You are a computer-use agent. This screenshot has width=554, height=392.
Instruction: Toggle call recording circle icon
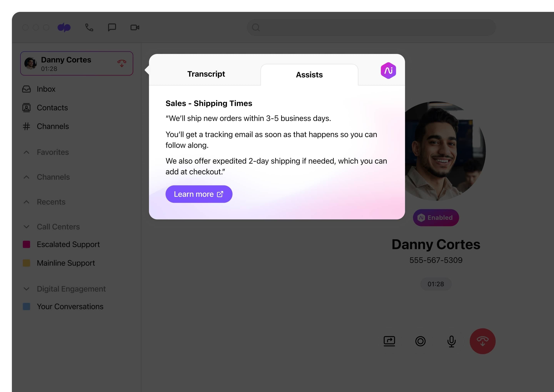(x=420, y=341)
